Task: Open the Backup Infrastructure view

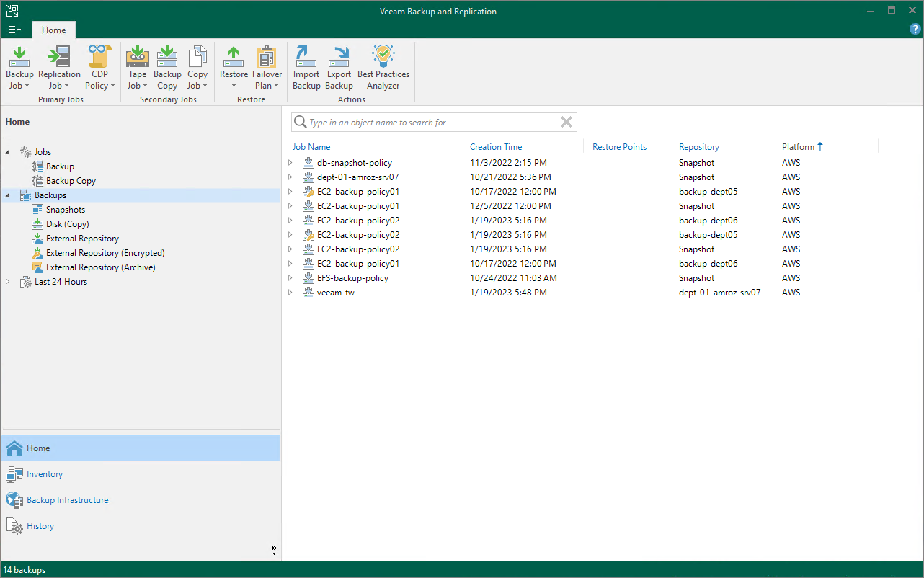Action: (x=141, y=500)
